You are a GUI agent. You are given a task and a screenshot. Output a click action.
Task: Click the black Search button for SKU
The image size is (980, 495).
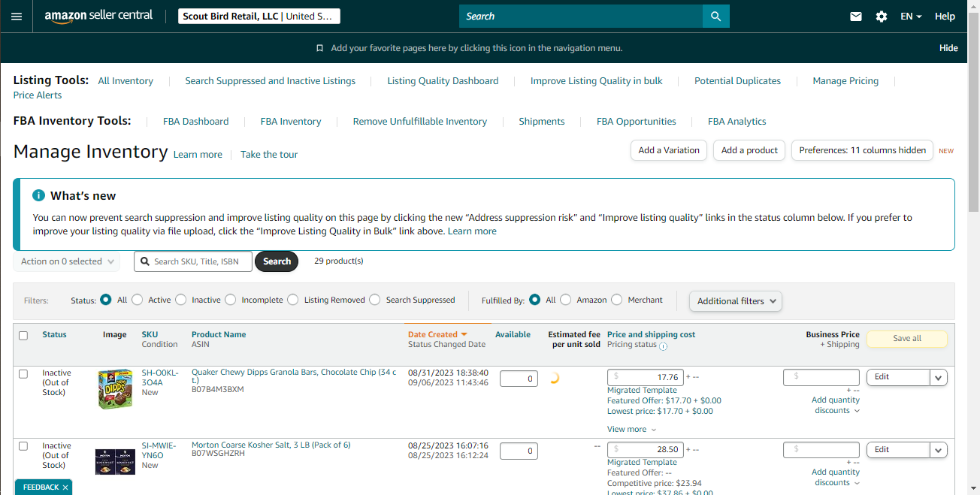pos(277,261)
